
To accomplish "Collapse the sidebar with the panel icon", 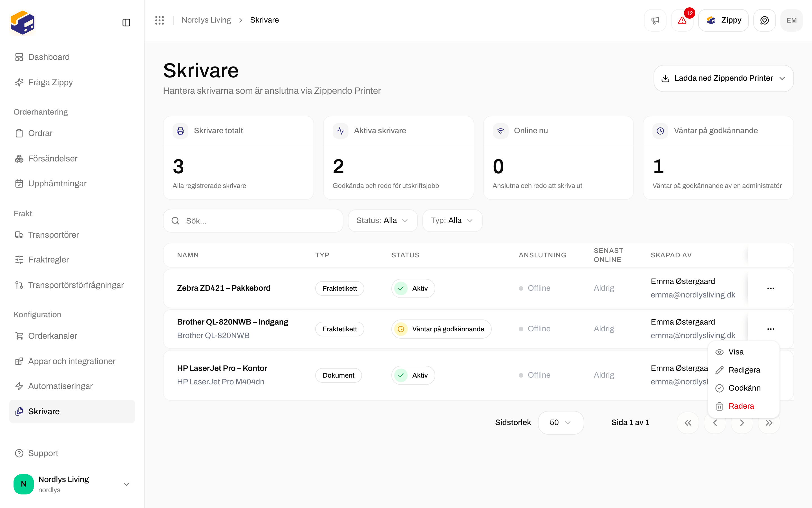I will click(x=126, y=23).
